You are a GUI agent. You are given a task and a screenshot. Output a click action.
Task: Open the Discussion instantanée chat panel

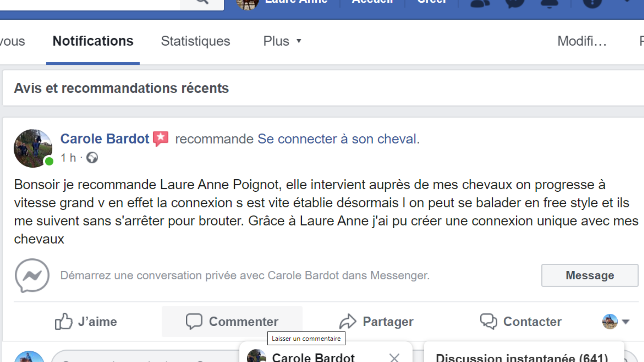pos(522,357)
